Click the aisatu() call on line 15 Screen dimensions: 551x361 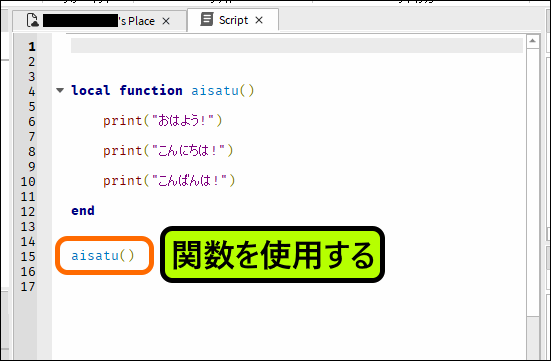tap(103, 256)
